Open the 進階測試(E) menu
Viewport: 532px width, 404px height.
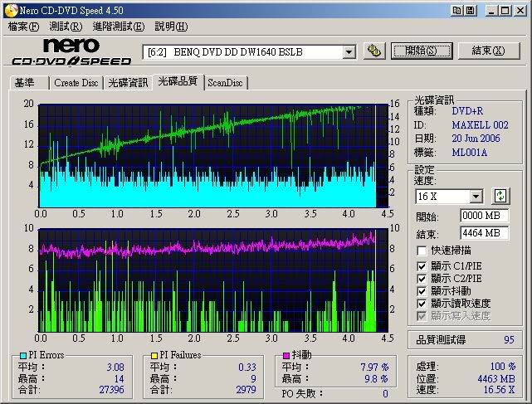(x=119, y=27)
